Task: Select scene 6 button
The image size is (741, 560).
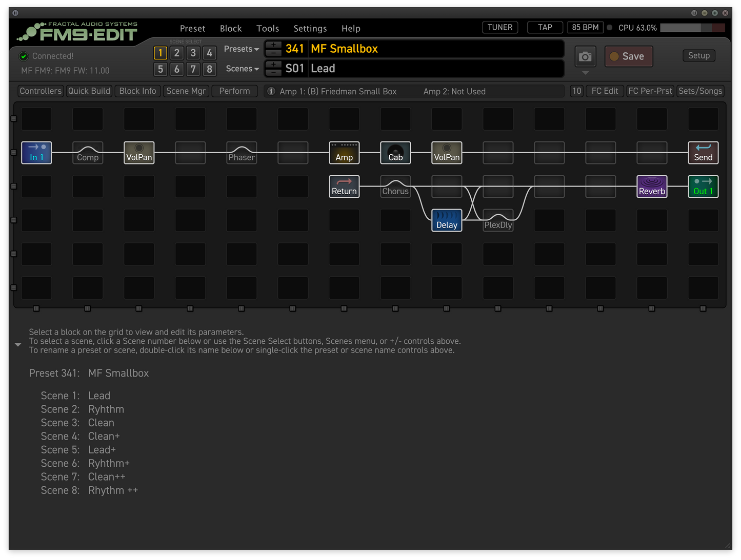Action: [x=177, y=69]
